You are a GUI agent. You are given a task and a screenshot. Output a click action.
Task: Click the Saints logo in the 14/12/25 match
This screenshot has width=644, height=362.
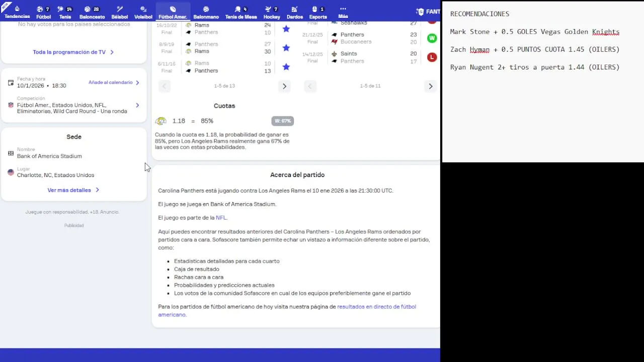tap(334, 54)
